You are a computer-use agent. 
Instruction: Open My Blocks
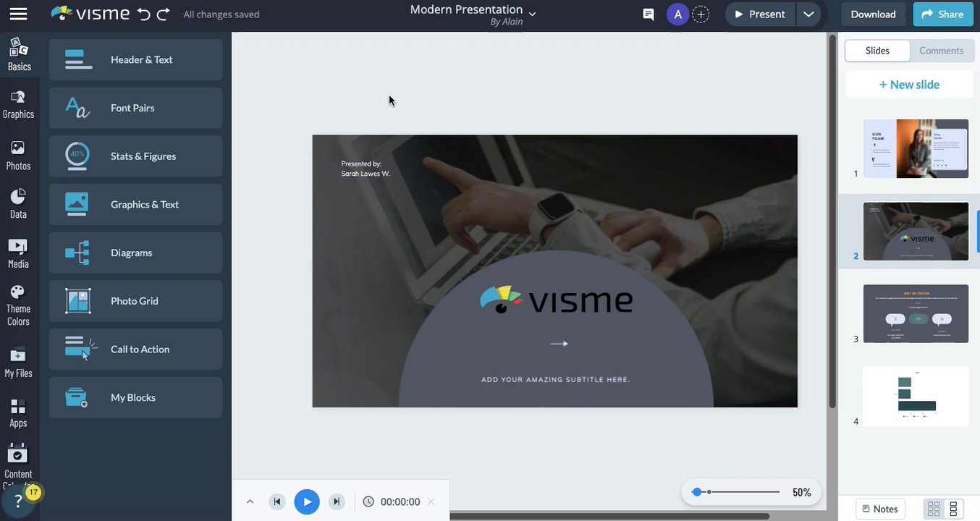(x=136, y=397)
